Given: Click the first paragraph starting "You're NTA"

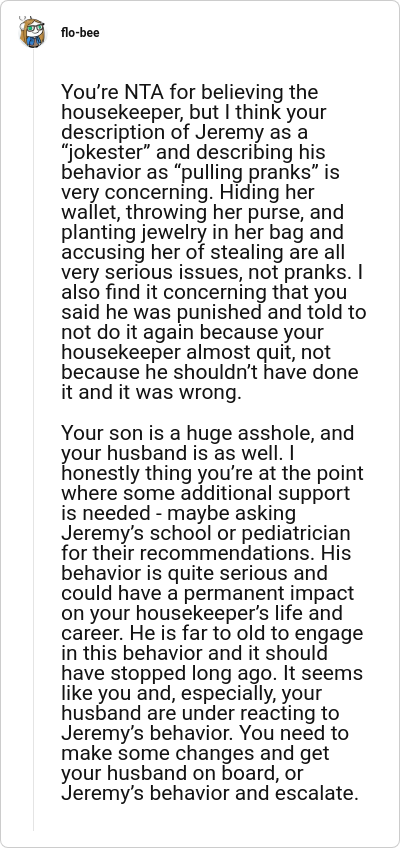Looking at the screenshot, I should click(213, 242).
